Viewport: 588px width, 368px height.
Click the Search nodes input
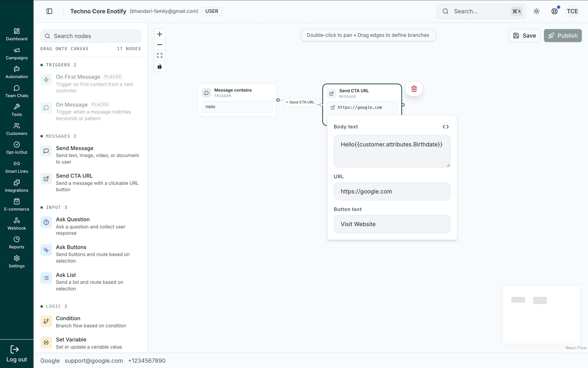click(91, 36)
